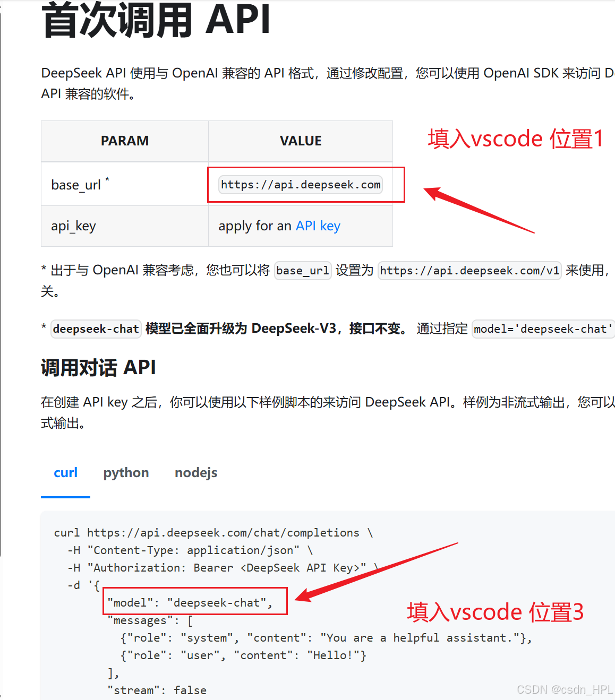This screenshot has height=700, width=615.
Task: Click the PARAM column header
Action: (x=125, y=141)
